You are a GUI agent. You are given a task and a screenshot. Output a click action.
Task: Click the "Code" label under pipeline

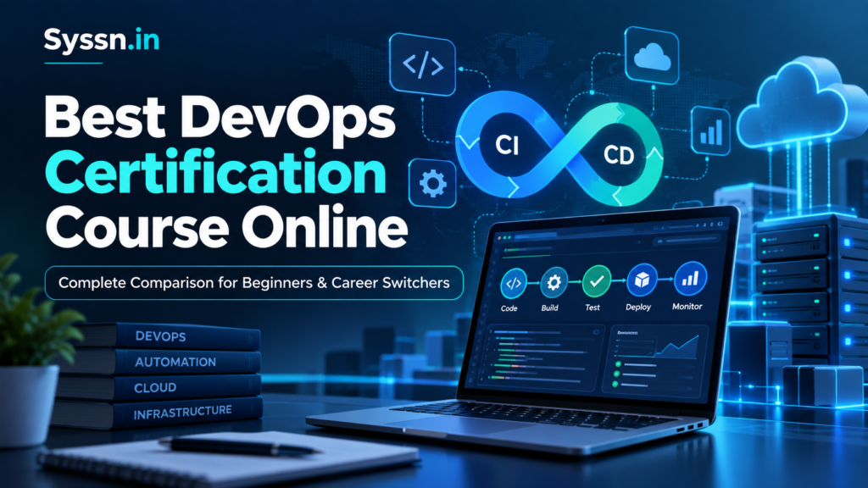pyautogui.click(x=509, y=308)
